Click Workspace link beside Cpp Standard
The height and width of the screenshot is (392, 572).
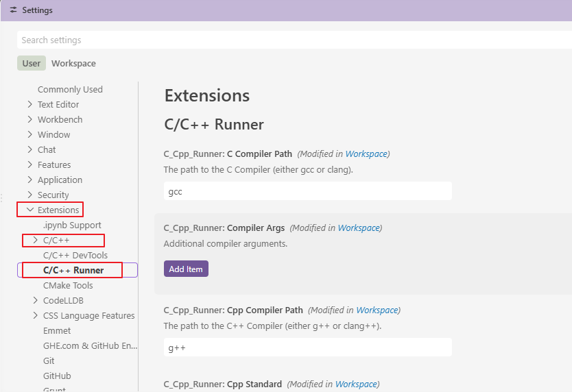[x=356, y=384]
